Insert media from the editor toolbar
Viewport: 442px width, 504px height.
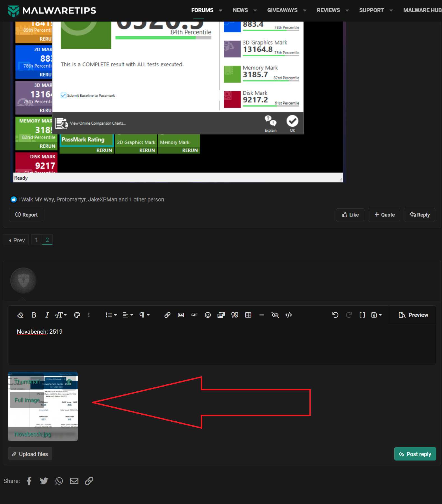221,315
